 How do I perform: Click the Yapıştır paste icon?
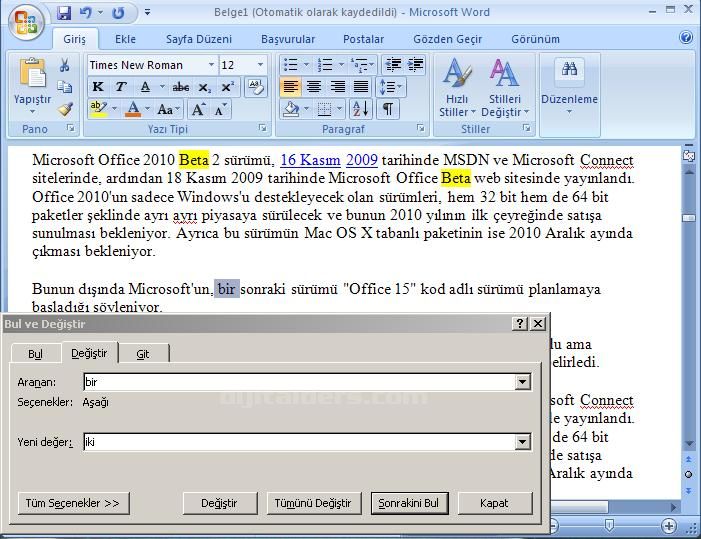(32, 72)
